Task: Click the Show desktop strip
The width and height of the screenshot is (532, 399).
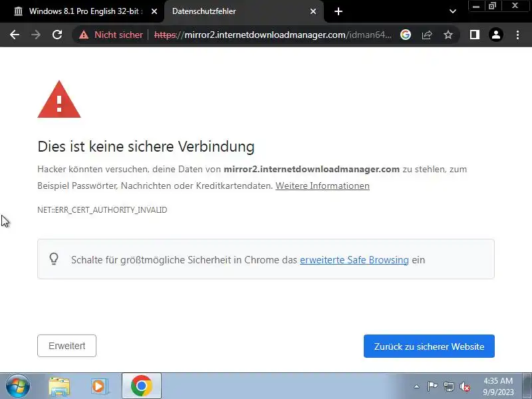Action: tap(527, 386)
